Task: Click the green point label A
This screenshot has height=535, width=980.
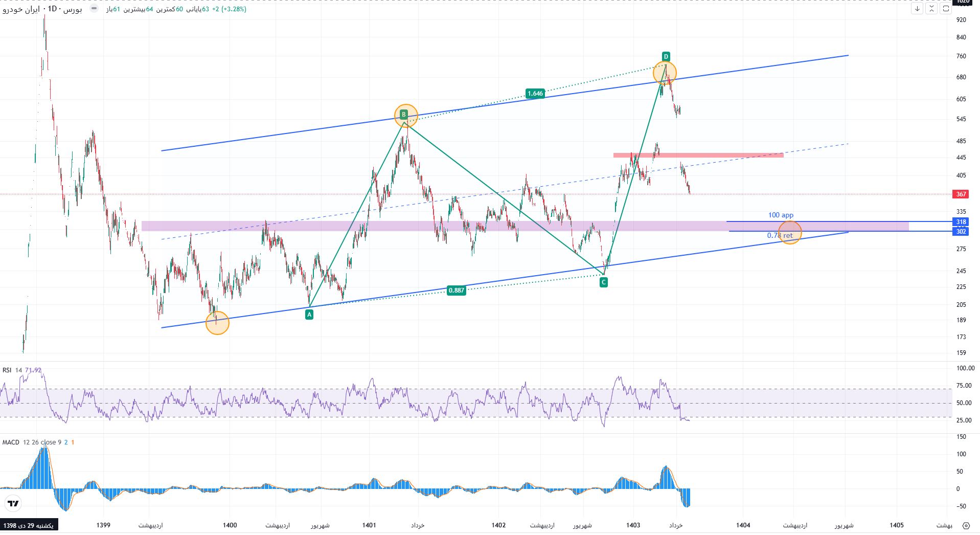Action: (309, 315)
